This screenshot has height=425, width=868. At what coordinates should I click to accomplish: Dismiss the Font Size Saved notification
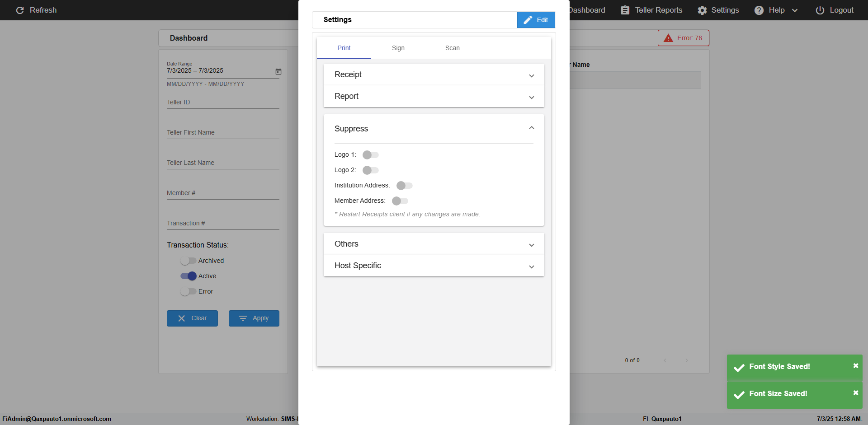tap(855, 393)
